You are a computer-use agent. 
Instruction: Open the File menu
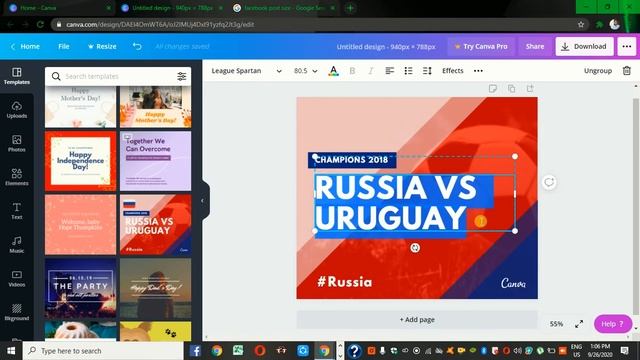[64, 47]
